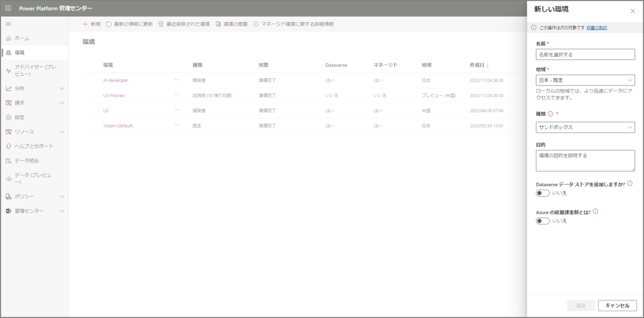Expand the リソース section chevron
The height and width of the screenshot is (318, 644).
coord(62,132)
